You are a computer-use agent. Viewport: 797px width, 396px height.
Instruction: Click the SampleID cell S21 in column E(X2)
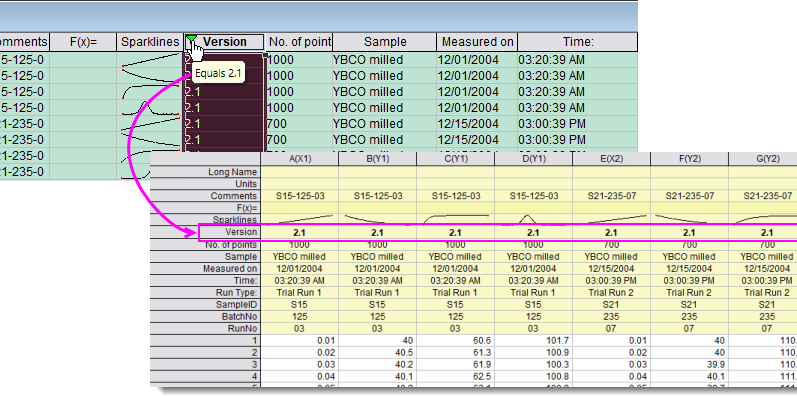tap(611, 304)
